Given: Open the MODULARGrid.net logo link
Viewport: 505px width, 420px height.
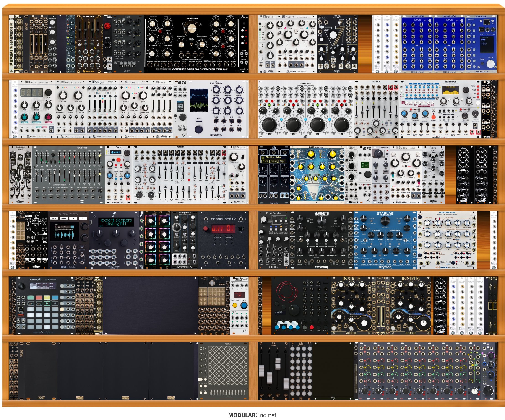Looking at the screenshot, I should tap(252, 415).
